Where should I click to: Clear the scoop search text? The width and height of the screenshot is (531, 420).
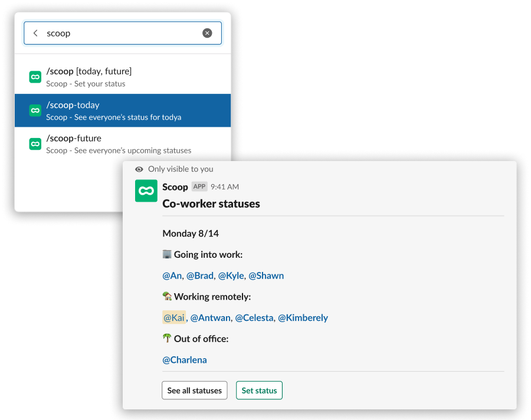pos(207,33)
